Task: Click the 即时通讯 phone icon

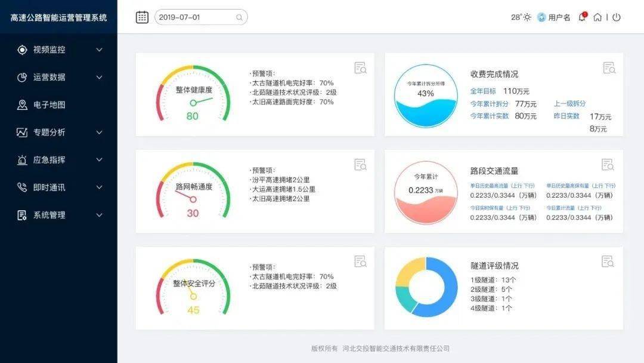Action: (x=23, y=187)
